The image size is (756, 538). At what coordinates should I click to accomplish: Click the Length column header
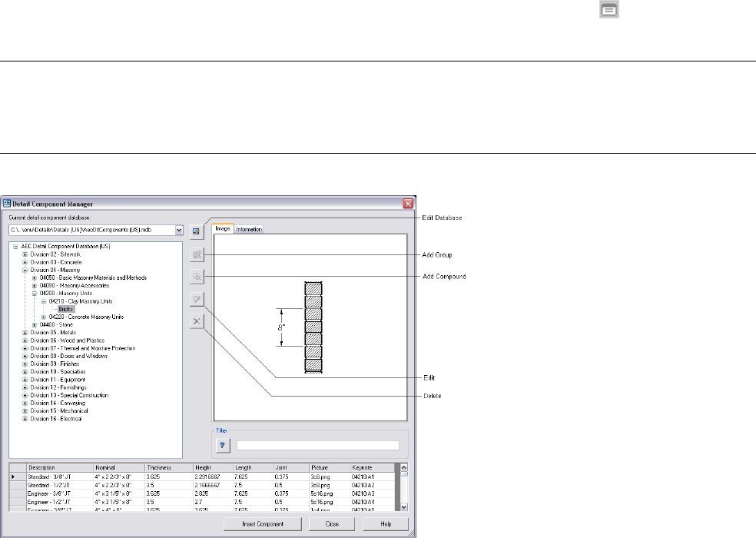254,467
